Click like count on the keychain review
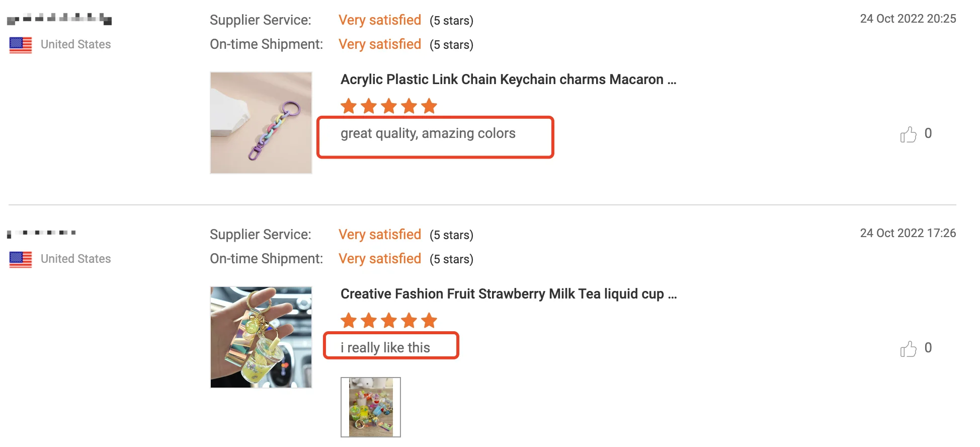980x447 pixels. (x=928, y=133)
